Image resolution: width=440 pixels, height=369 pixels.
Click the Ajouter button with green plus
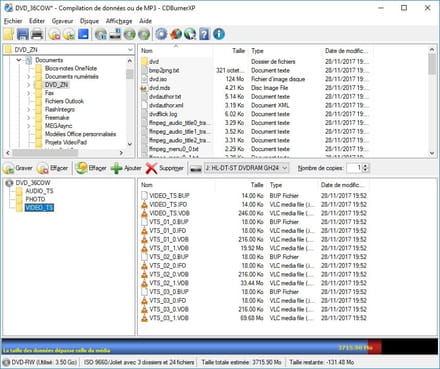tap(126, 168)
